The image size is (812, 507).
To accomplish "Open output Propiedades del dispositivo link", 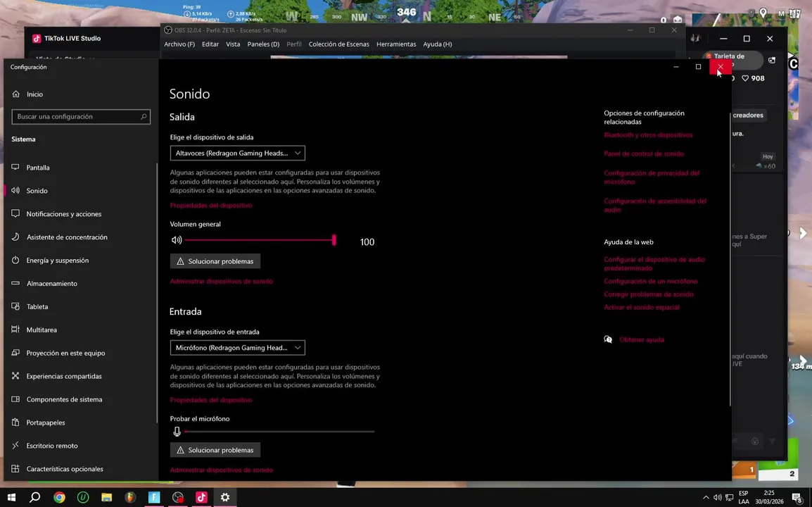I will click(211, 206).
